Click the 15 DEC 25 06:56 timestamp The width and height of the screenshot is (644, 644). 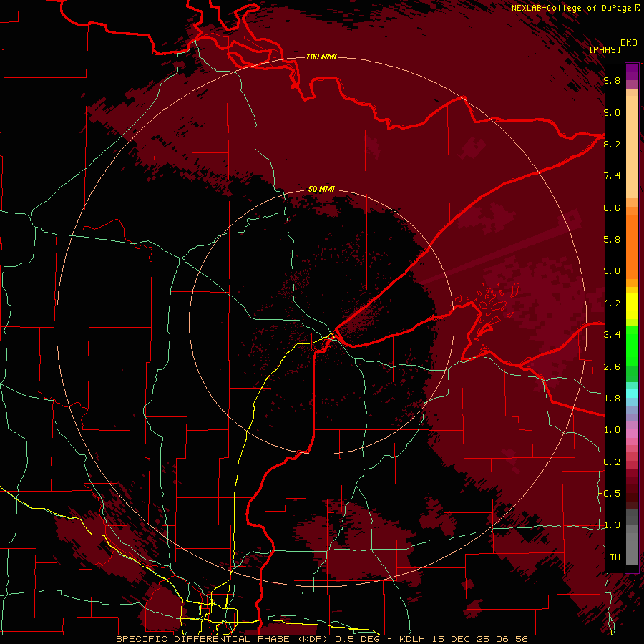482,639
